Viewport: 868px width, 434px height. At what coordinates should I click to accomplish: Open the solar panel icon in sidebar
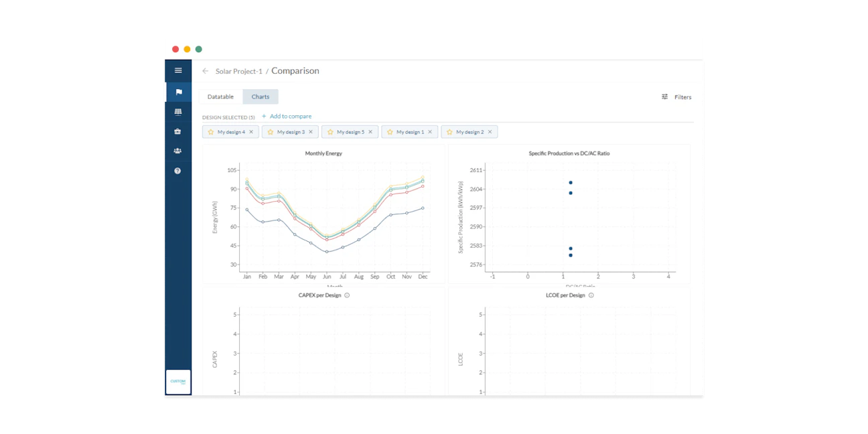click(x=178, y=112)
